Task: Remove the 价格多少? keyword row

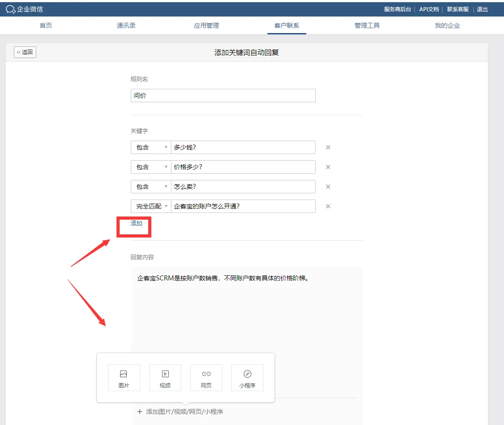Action: pos(328,167)
